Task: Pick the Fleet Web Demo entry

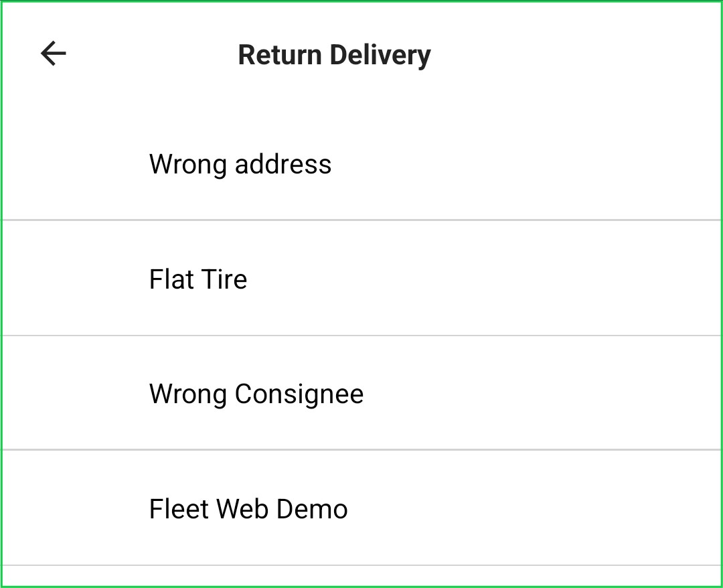Action: [x=248, y=509]
